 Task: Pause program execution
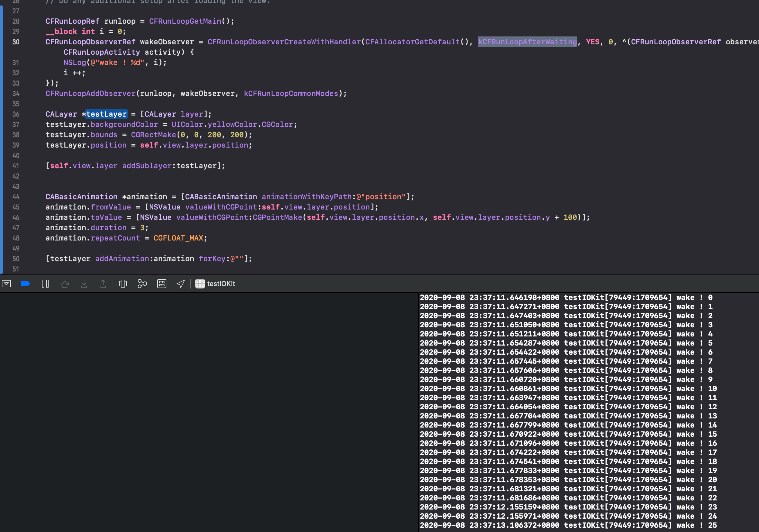point(45,283)
